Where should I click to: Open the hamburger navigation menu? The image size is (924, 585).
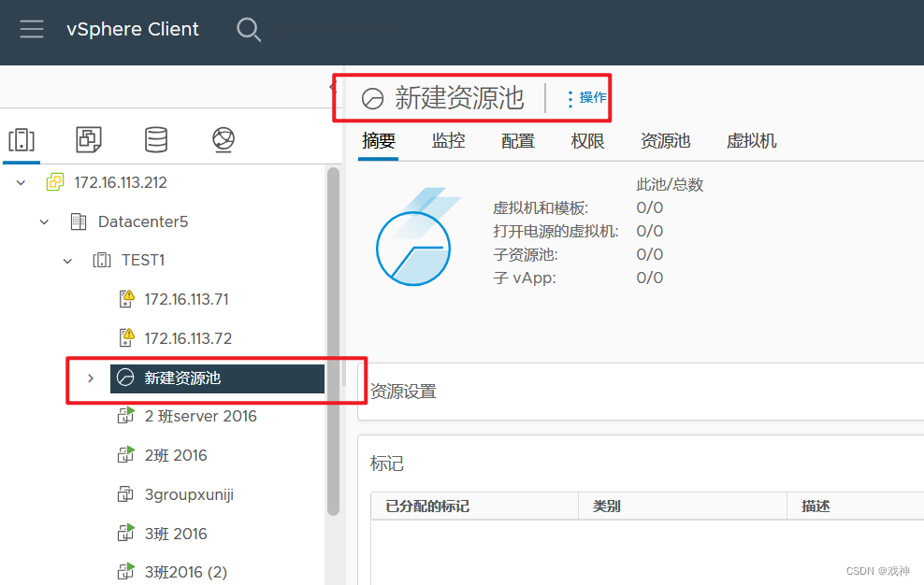click(32, 29)
